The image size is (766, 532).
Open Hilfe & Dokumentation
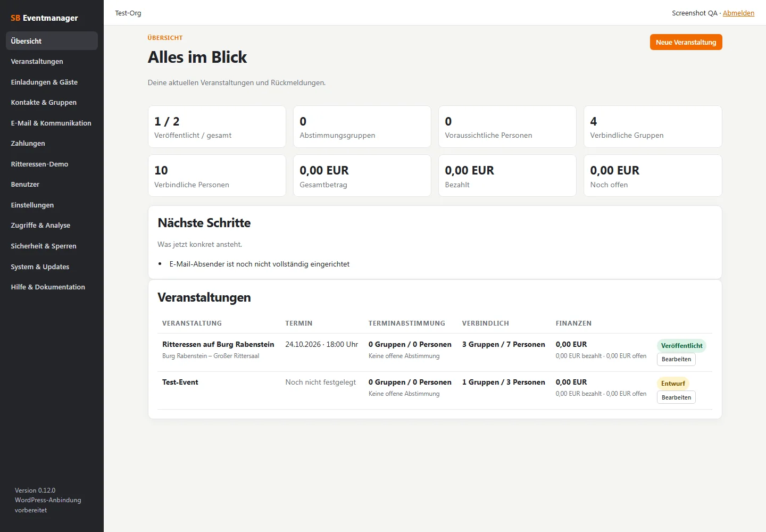[52, 287]
